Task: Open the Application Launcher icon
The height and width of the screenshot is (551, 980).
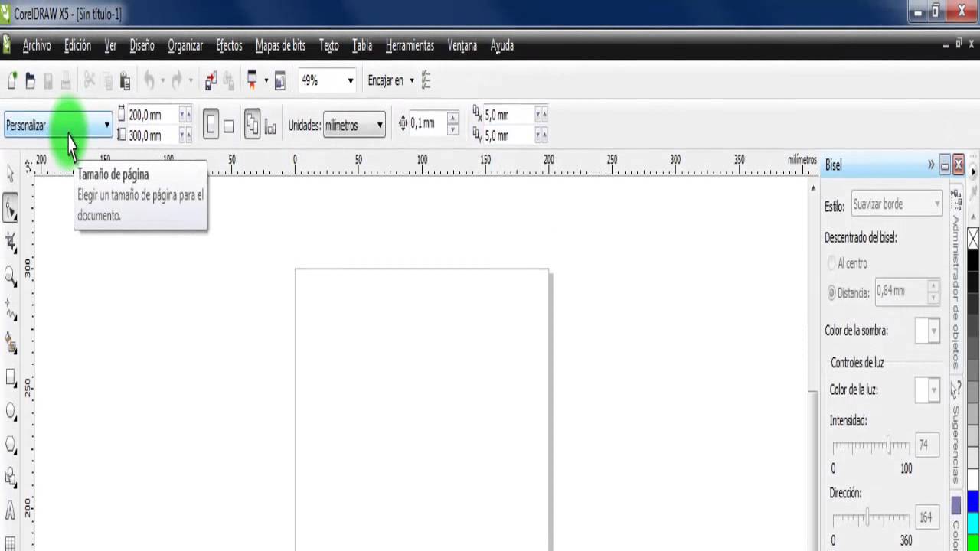Action: tap(252, 80)
